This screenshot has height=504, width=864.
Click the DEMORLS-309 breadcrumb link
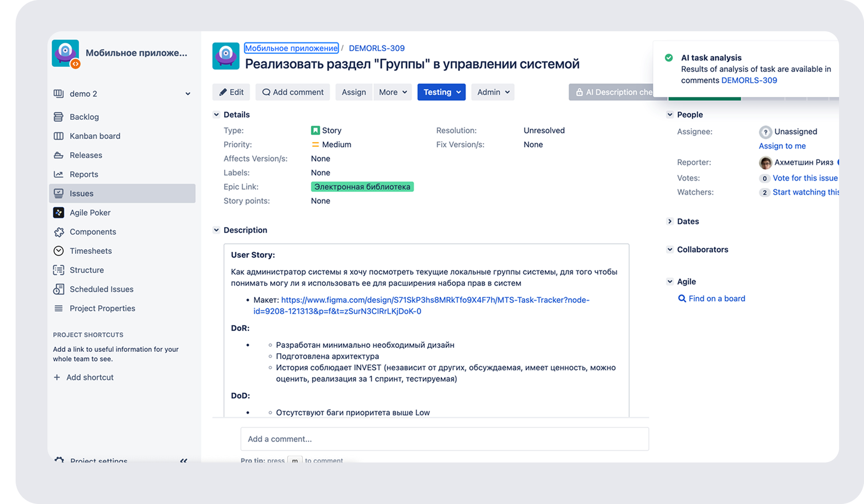coord(377,48)
